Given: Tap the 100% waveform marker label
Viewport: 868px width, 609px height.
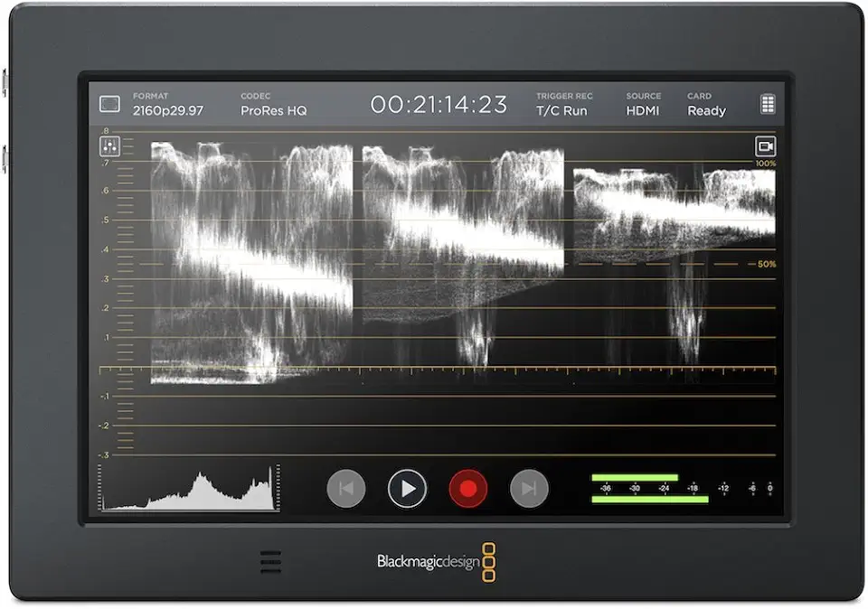Looking at the screenshot, I should pyautogui.click(x=766, y=164).
